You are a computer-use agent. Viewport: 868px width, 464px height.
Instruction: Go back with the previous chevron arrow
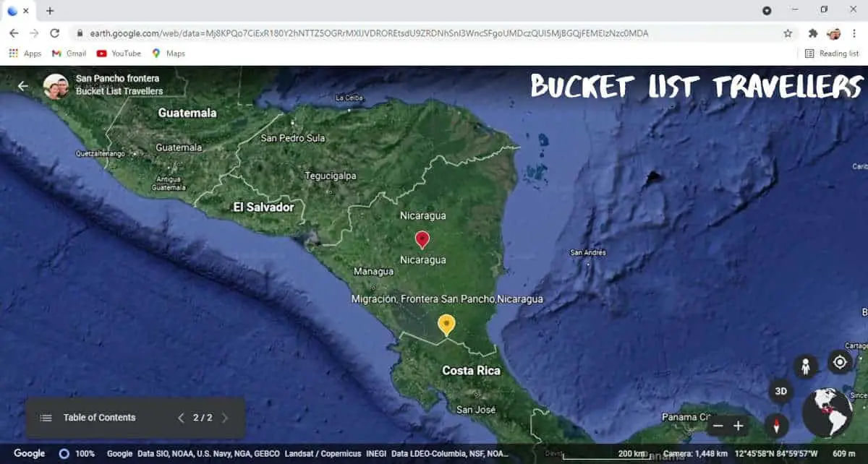pyautogui.click(x=181, y=418)
